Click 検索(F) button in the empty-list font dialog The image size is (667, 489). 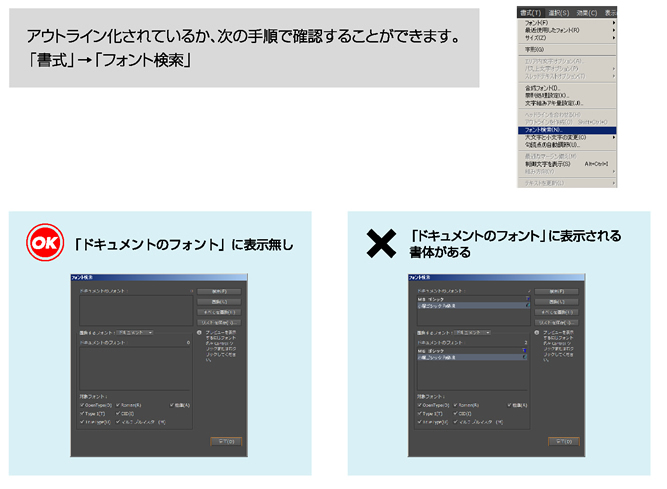(x=219, y=290)
